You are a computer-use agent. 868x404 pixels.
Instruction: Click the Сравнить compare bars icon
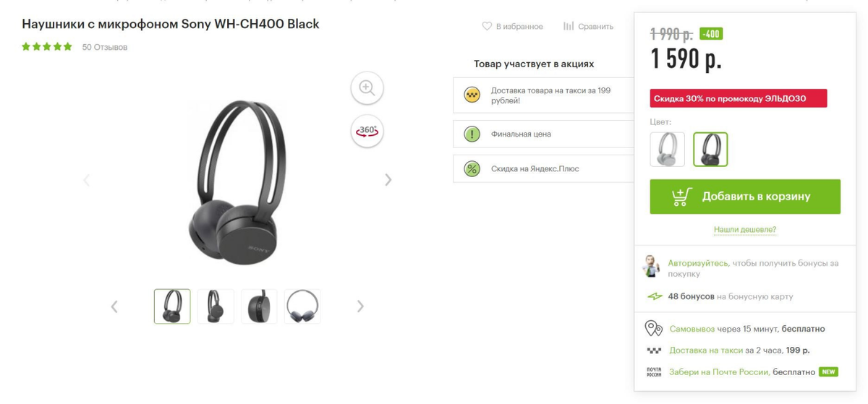569,26
